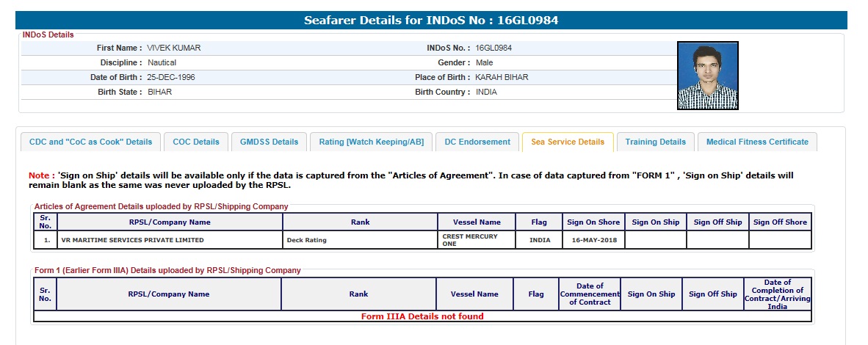Open the Training Details tab
Screen dimensions: 868x345
point(655,142)
